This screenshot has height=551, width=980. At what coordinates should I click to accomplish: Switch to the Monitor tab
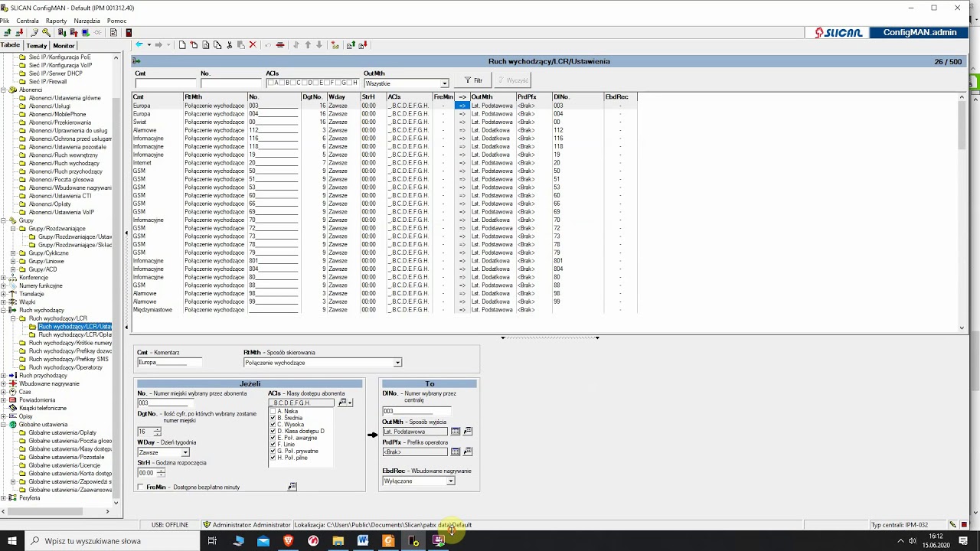64,46
